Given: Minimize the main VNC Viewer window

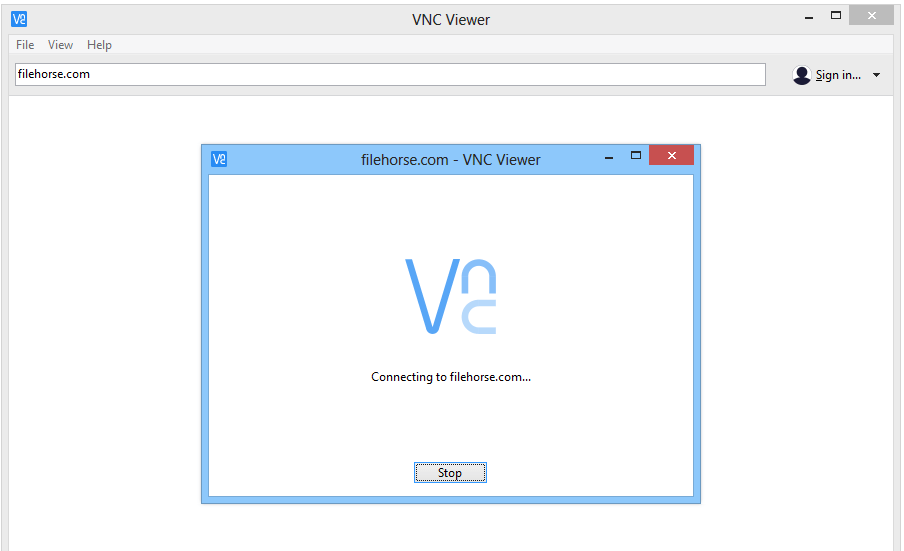Looking at the screenshot, I should [x=809, y=18].
